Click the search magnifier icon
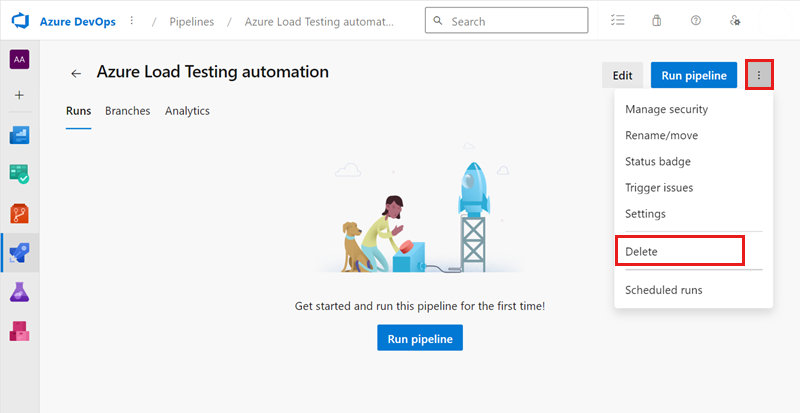 [437, 21]
